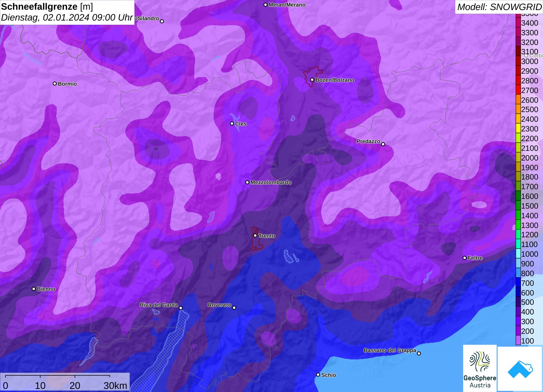Screen dimensions: 543x392
Task: Click the Feltre location dot
Action: coord(465,258)
